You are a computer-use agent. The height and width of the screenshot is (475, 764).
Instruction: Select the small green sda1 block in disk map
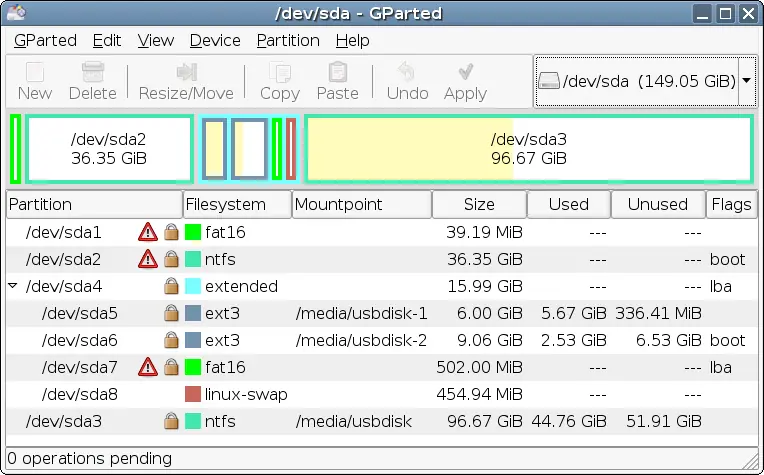coord(16,149)
